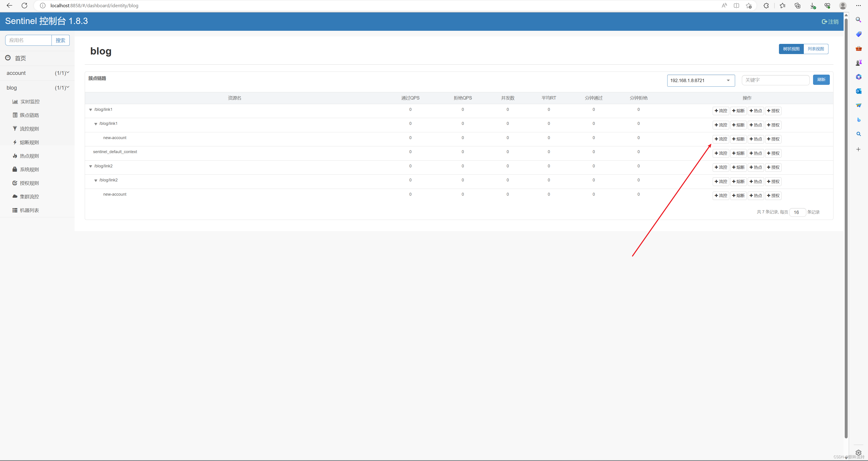This screenshot has height=461, width=868.
Task: Click the 搜索 button
Action: (x=61, y=40)
